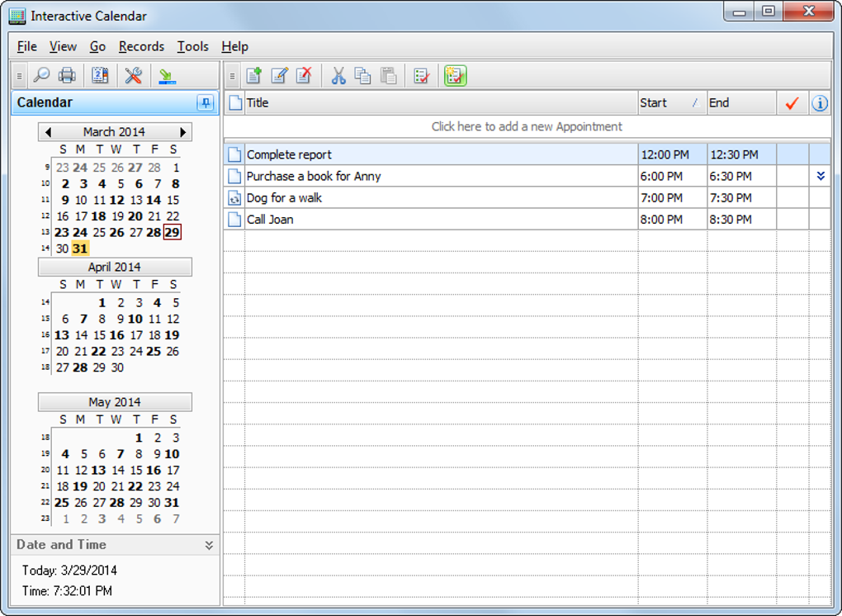The height and width of the screenshot is (616, 842).
Task: Open the Print icon on the toolbar
Action: pos(67,75)
